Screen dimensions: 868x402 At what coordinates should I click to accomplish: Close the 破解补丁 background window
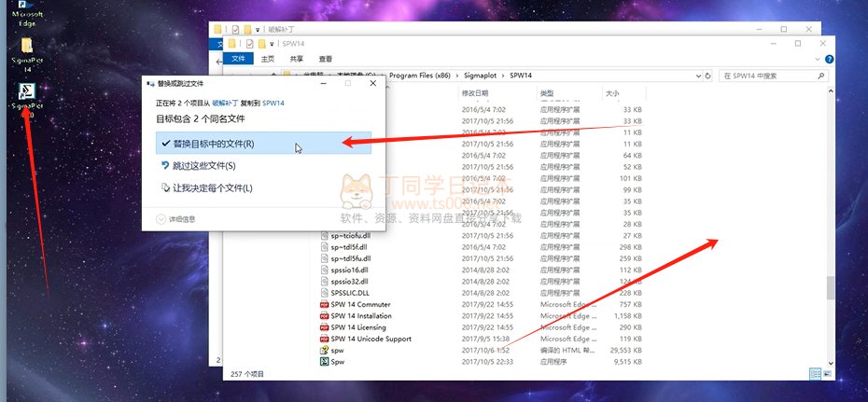pyautogui.click(x=810, y=29)
